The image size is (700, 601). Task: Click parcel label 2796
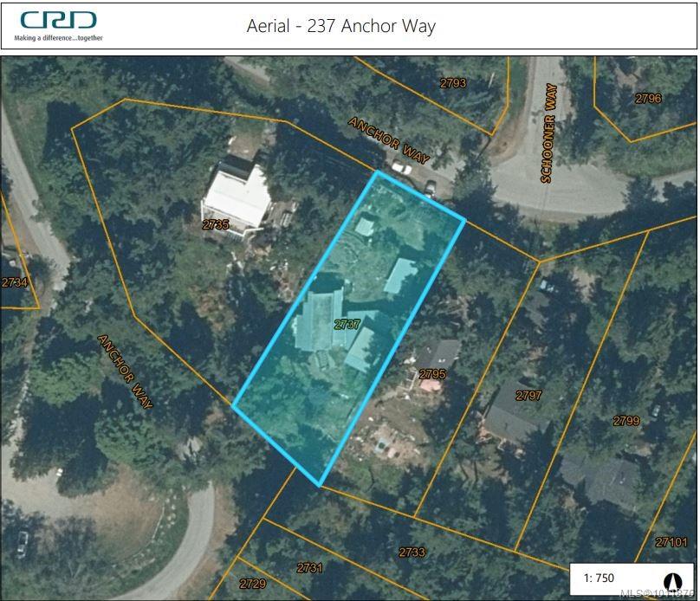pos(648,98)
